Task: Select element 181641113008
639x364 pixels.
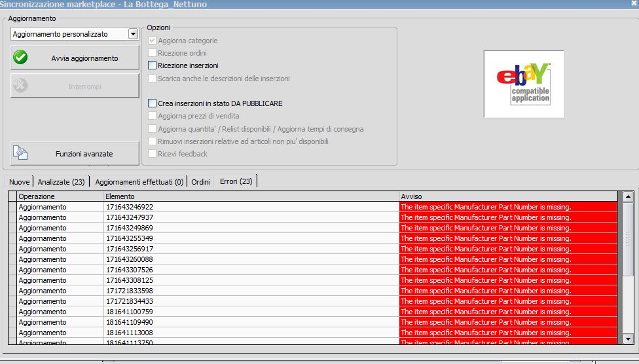Action: click(251, 333)
